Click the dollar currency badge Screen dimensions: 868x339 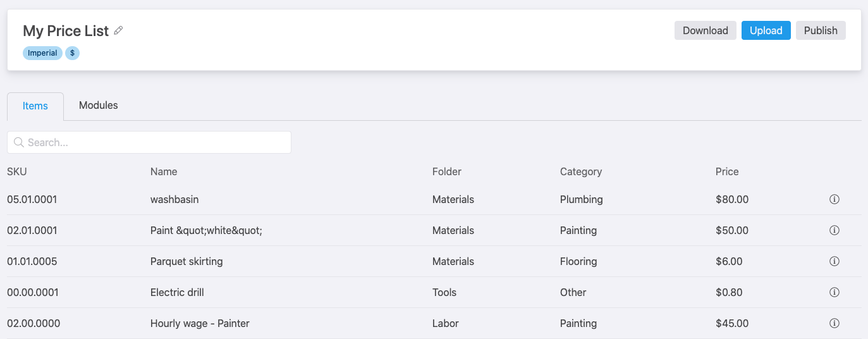pos(73,53)
